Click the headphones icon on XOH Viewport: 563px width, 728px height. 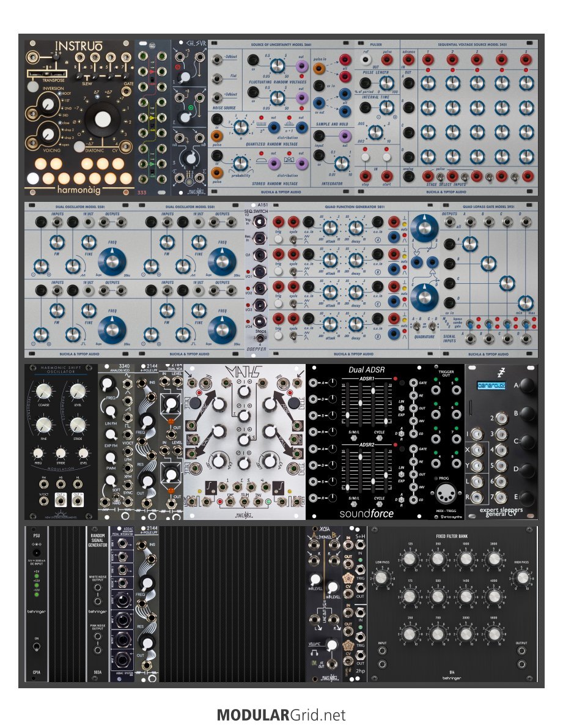pyautogui.click(x=314, y=652)
